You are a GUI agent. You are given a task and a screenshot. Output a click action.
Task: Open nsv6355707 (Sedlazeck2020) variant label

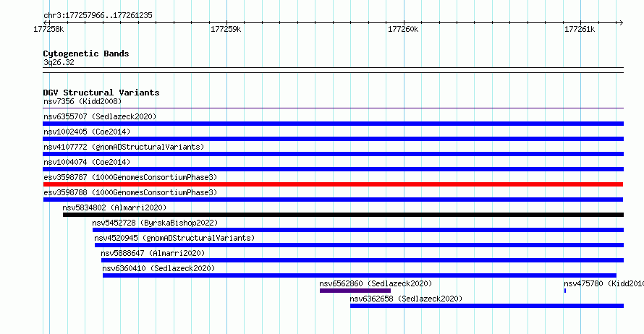pyautogui.click(x=100, y=116)
